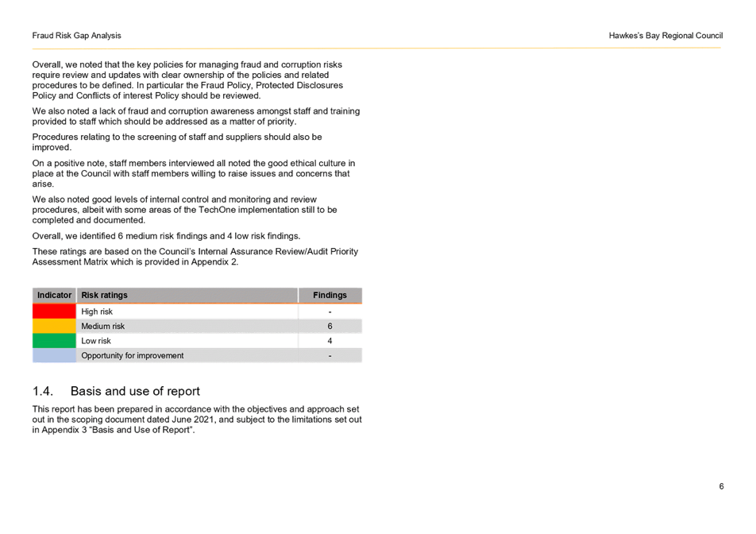Click the green Low risk indicator swatch
Image resolution: width=756 pixels, height=534 pixels.
tap(54, 341)
